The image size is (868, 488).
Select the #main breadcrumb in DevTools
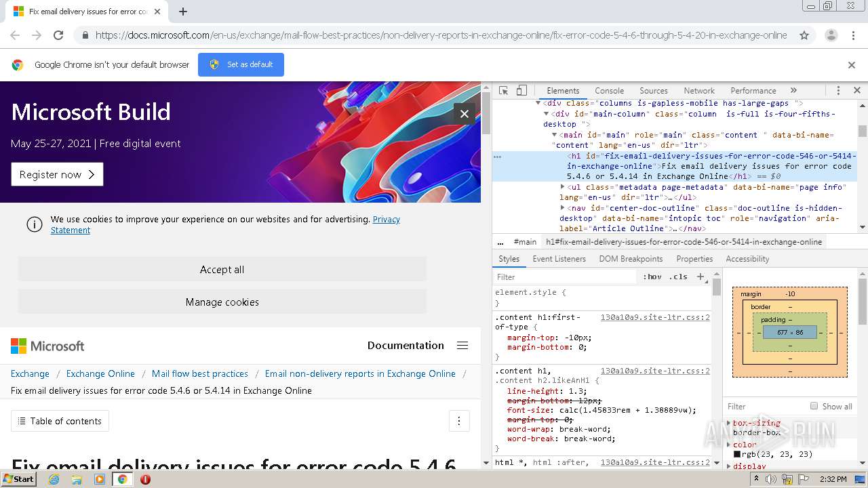point(525,242)
